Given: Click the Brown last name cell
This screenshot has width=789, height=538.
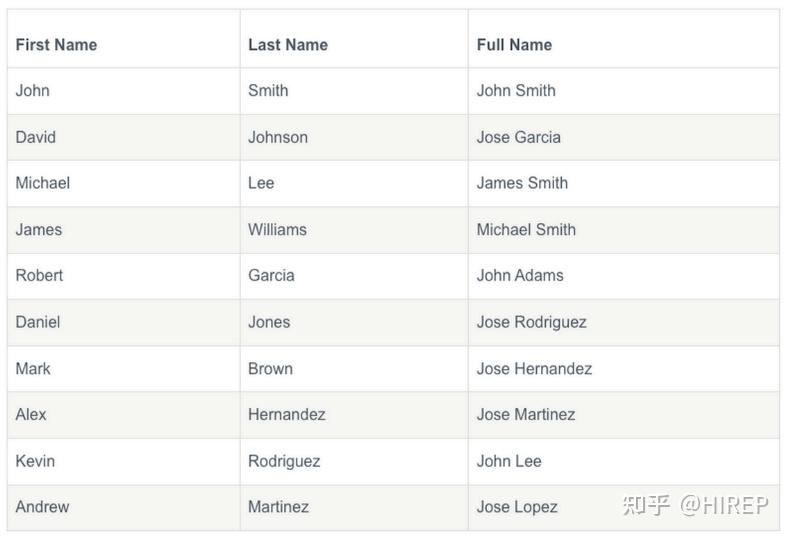Looking at the screenshot, I should click(x=270, y=368).
